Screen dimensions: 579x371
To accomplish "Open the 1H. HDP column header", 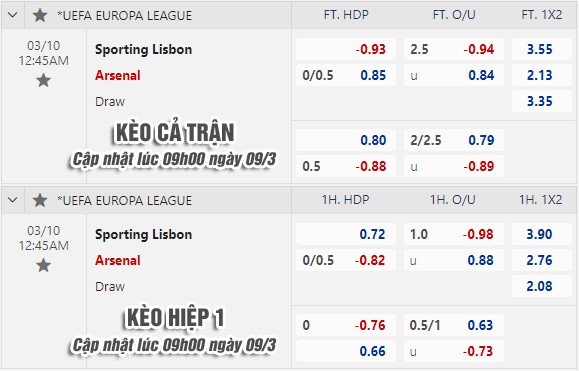I will click(x=345, y=200).
